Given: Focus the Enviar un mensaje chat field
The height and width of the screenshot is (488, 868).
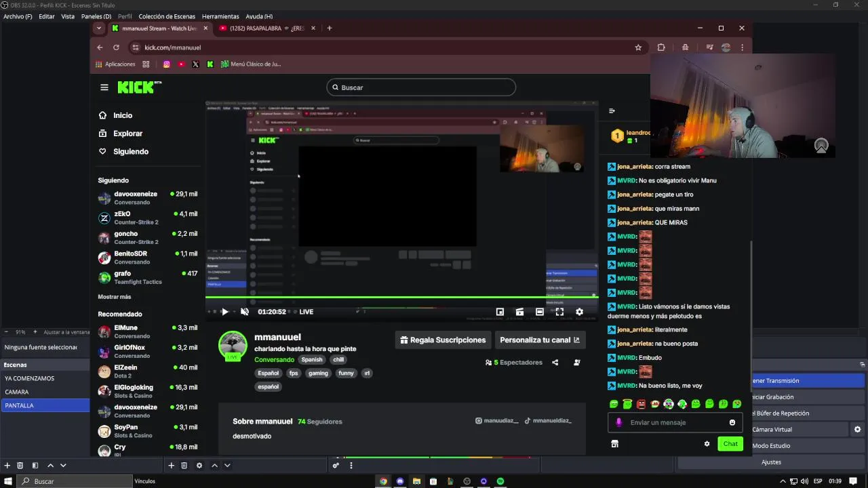Looking at the screenshot, I should pos(675,422).
